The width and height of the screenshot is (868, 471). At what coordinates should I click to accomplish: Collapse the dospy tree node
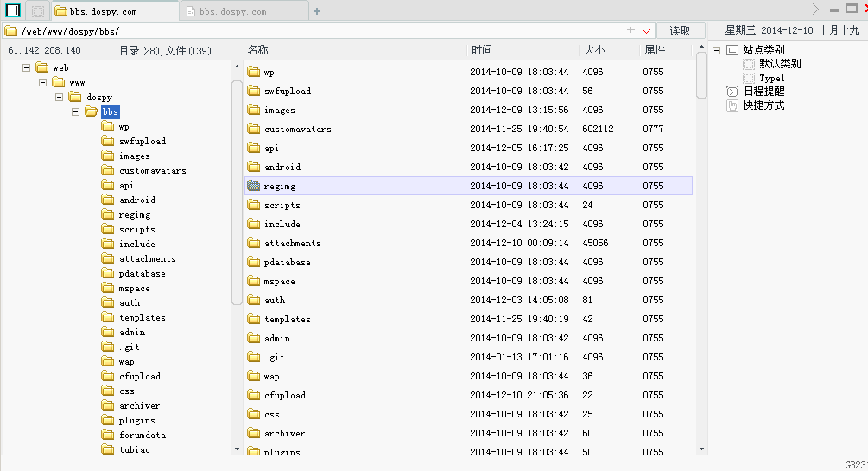coord(60,97)
